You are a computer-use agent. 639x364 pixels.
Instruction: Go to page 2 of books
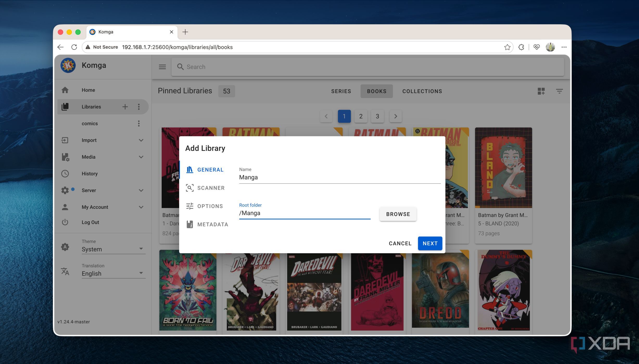(x=361, y=116)
